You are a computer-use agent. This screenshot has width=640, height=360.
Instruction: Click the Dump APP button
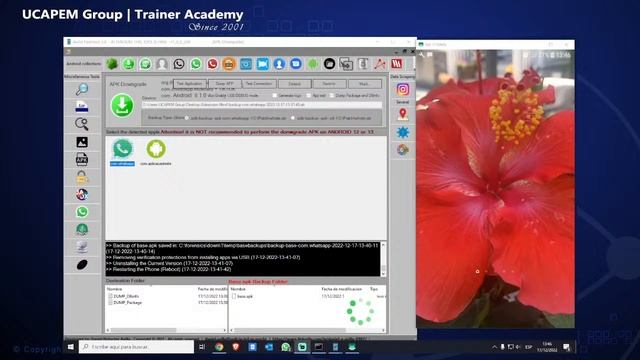click(224, 84)
